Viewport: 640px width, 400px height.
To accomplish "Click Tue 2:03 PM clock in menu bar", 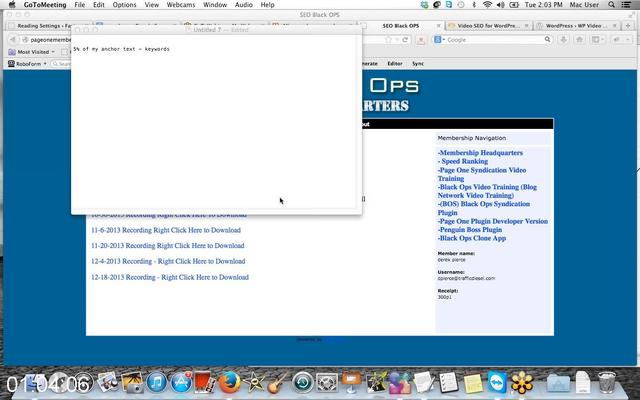I will [x=543, y=5].
